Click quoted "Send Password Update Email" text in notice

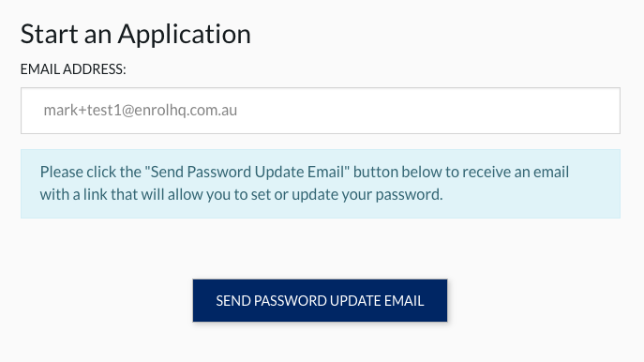pos(247,172)
